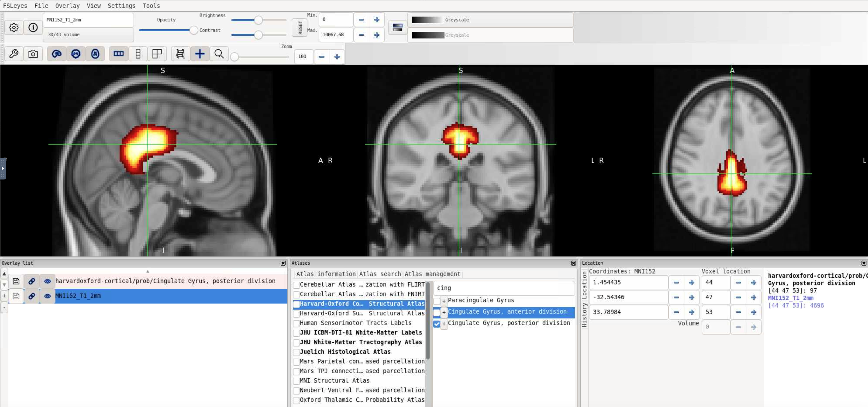Click RESET brightness/contrast button
This screenshot has width=868, height=407.
coord(300,27)
